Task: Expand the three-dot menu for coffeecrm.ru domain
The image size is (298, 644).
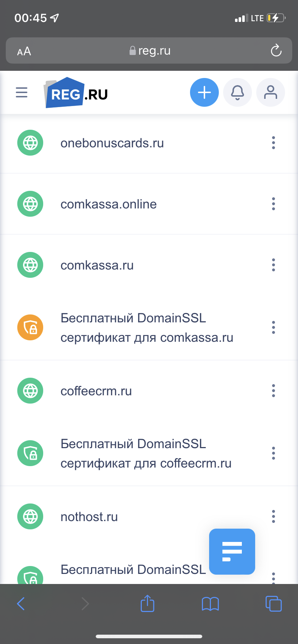Action: click(274, 391)
